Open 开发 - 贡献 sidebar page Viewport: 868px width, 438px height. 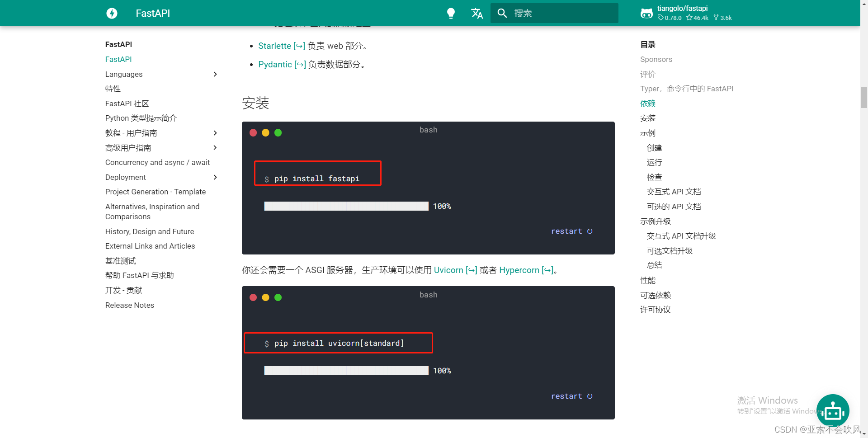point(124,290)
